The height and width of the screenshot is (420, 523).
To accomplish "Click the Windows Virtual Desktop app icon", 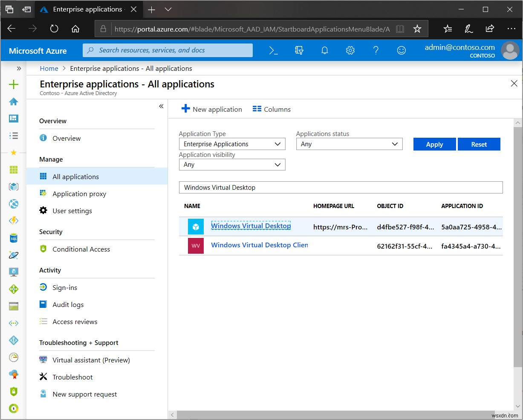I will click(195, 226).
